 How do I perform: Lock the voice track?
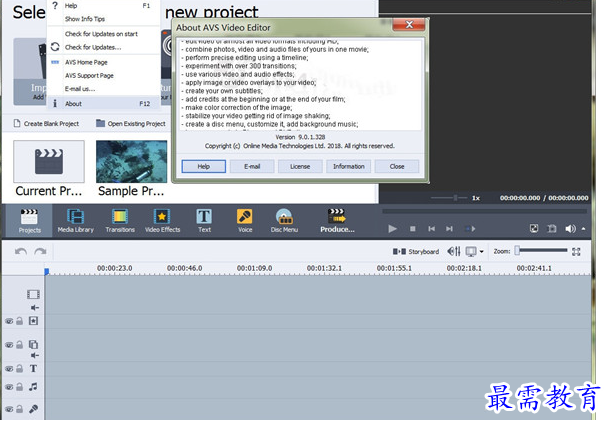click(x=19, y=409)
